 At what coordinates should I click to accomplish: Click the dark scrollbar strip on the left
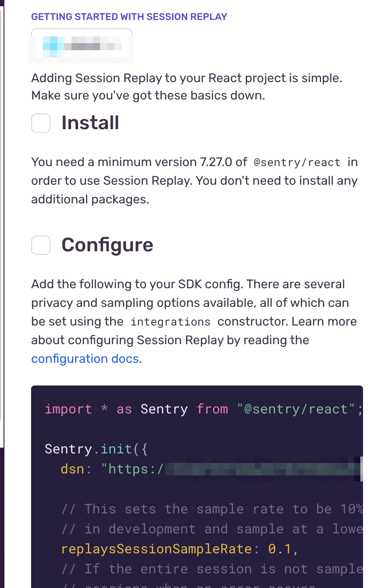(3, 293)
